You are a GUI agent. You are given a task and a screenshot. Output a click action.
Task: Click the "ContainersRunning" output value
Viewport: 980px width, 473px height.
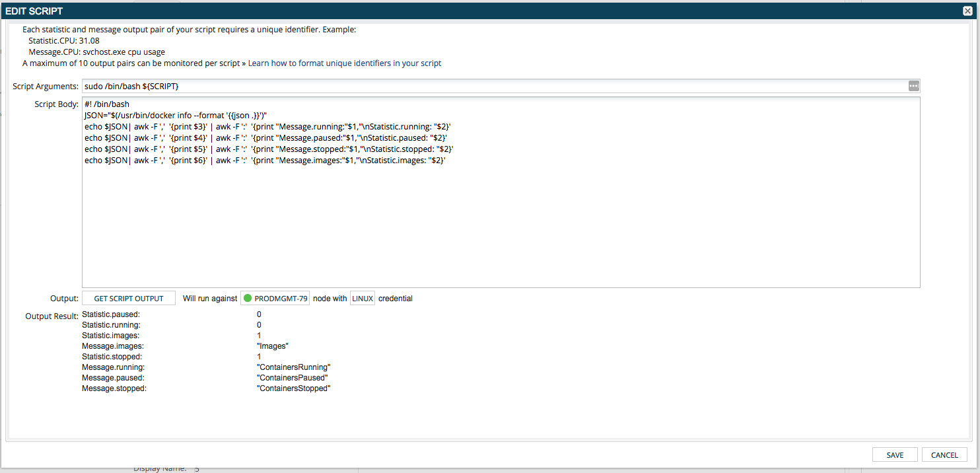pos(293,367)
